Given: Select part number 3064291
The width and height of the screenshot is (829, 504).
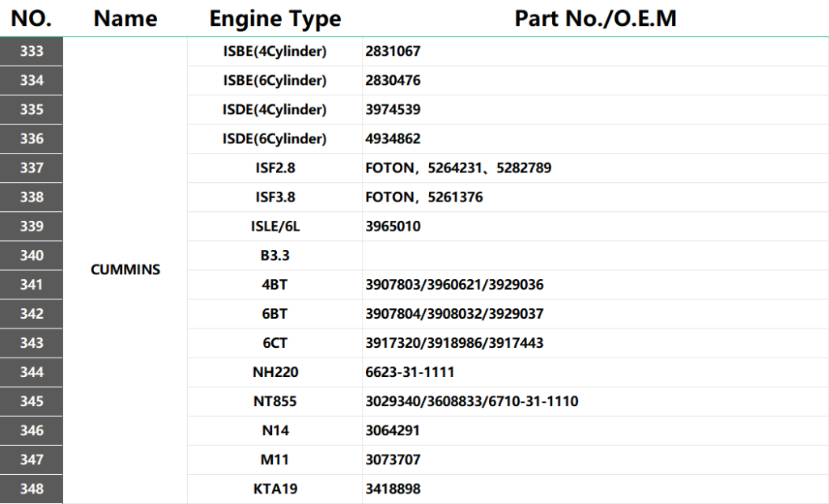Looking at the screenshot, I should pos(595,430).
